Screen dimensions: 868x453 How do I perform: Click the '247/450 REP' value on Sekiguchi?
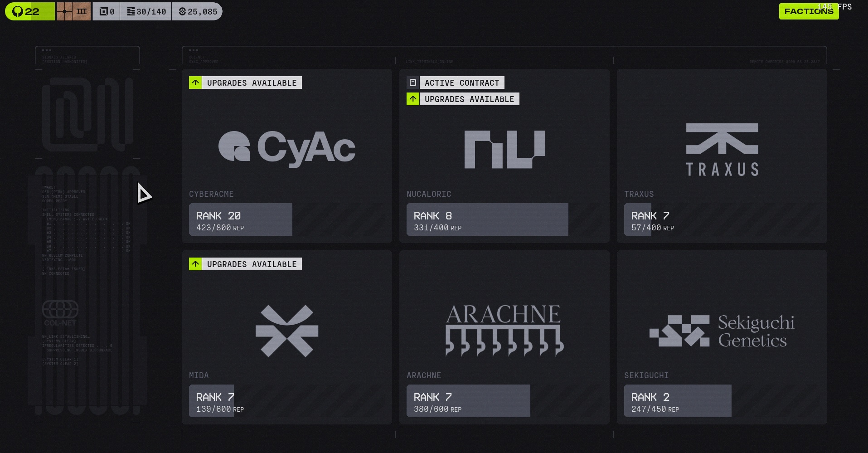pos(655,409)
